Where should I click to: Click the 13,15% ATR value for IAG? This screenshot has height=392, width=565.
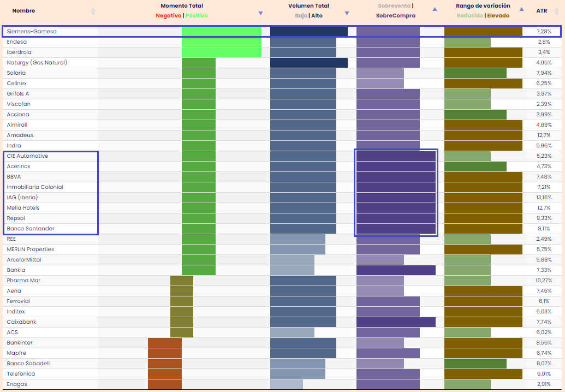[x=544, y=198]
